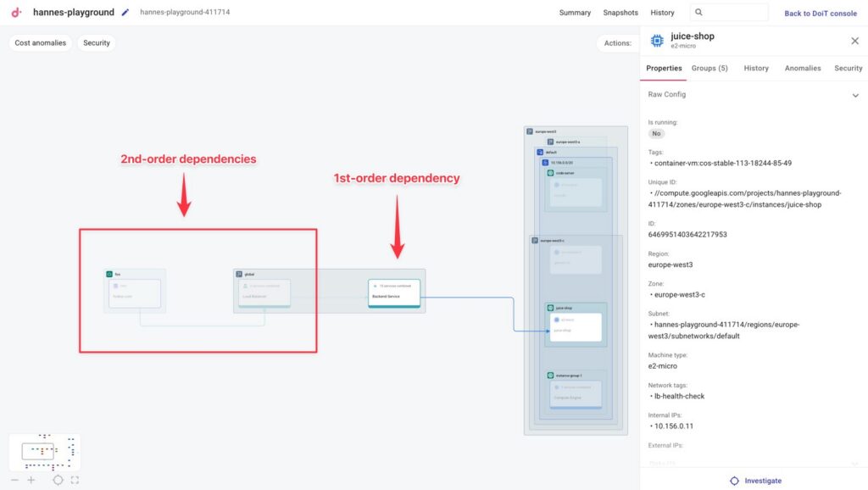This screenshot has width=868, height=490.
Task: Click the search magnifier icon
Action: tap(698, 13)
